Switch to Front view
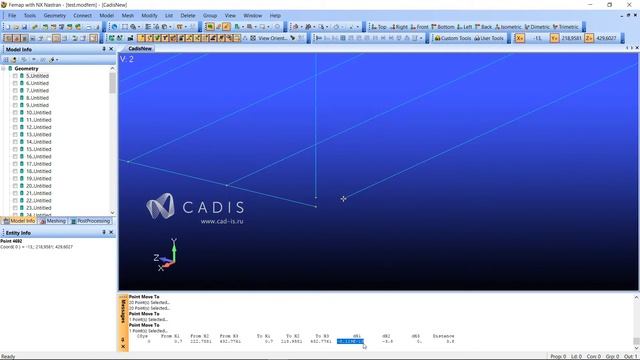The width and height of the screenshot is (640, 360). (420, 27)
